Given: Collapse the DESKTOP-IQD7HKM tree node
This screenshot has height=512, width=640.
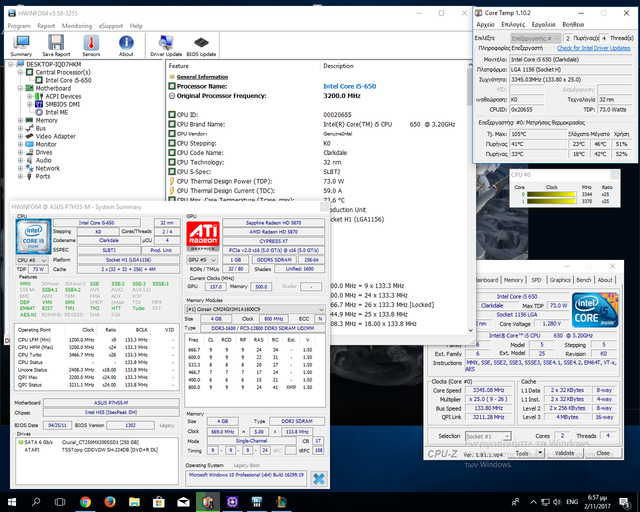Looking at the screenshot, I should [x=11, y=64].
